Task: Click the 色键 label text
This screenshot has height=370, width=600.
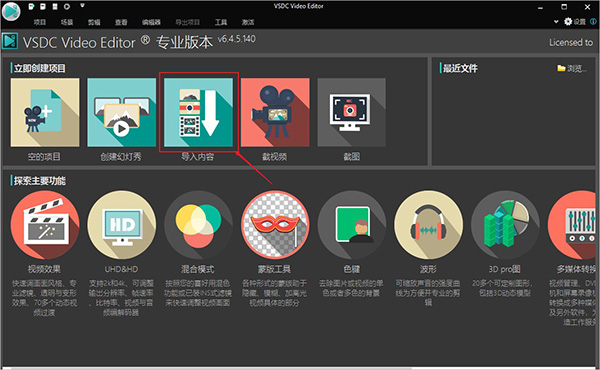Action: coord(352,269)
